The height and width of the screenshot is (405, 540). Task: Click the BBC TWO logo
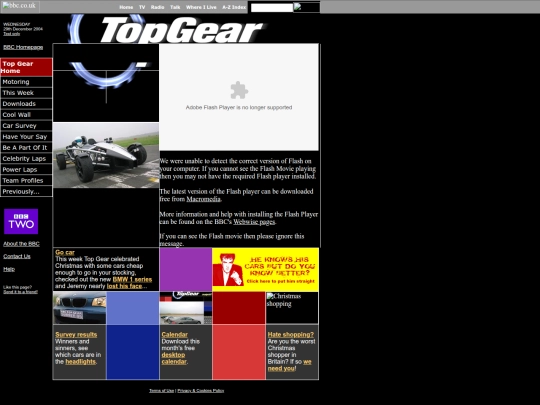[x=21, y=221]
